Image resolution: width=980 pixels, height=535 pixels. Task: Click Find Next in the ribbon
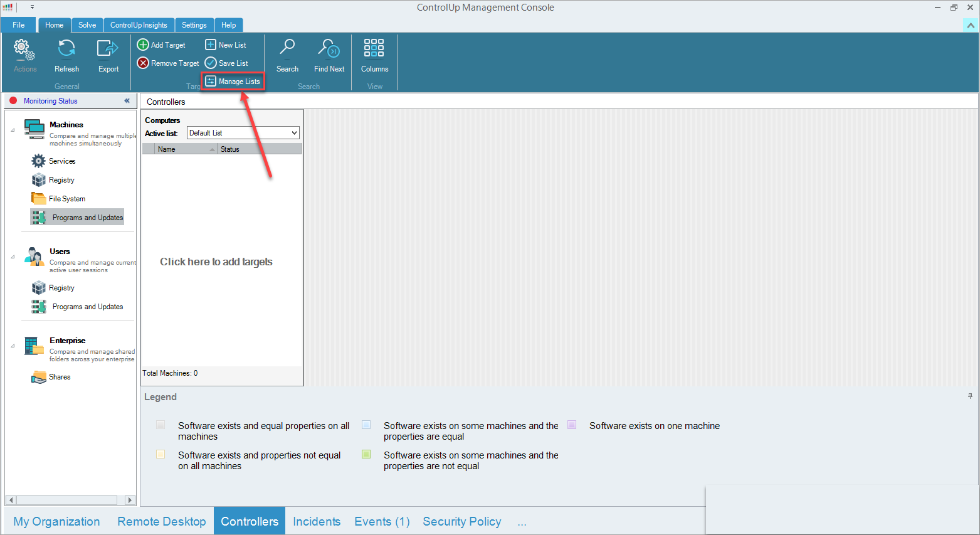click(329, 56)
